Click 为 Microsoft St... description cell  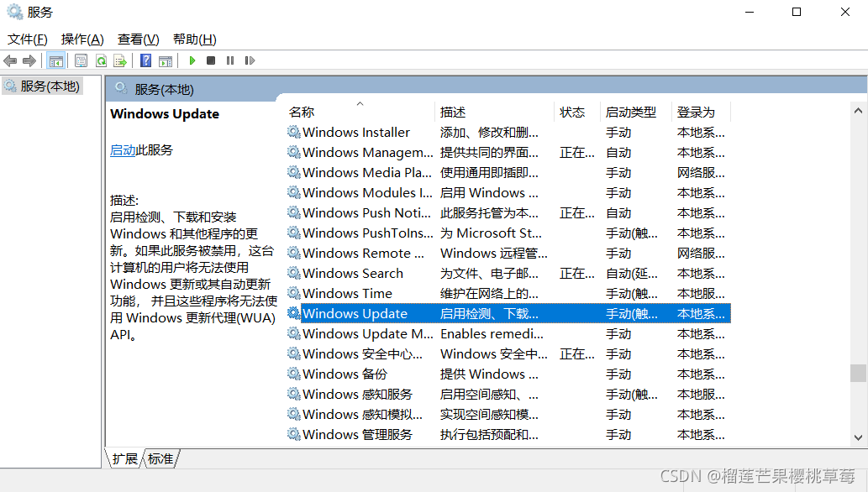pos(491,233)
